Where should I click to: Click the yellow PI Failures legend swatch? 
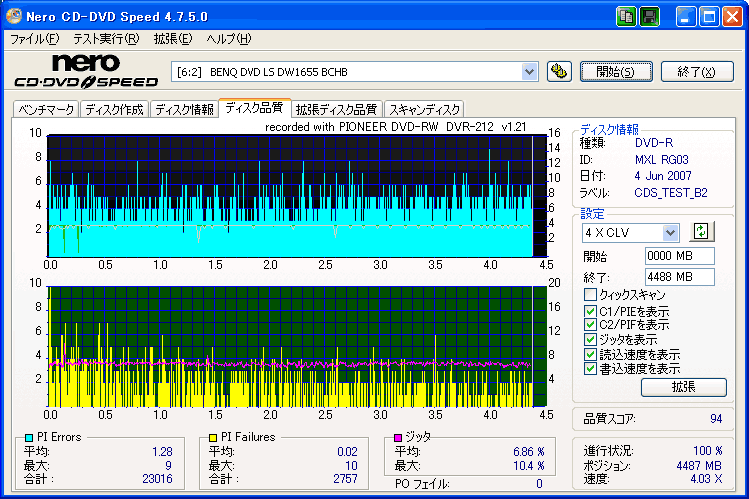(x=213, y=437)
